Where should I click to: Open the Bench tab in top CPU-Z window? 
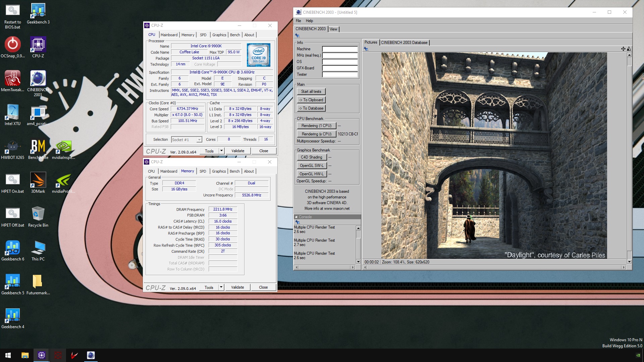pos(235,35)
